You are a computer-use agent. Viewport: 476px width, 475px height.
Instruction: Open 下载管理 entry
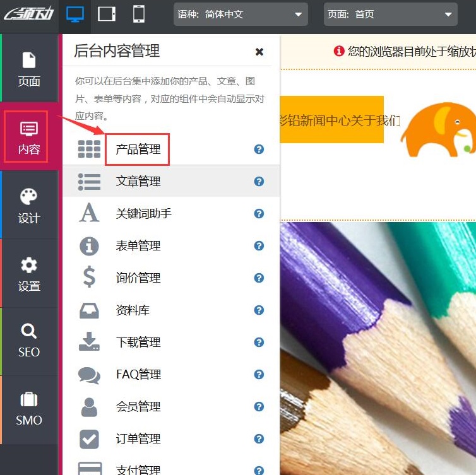138,343
